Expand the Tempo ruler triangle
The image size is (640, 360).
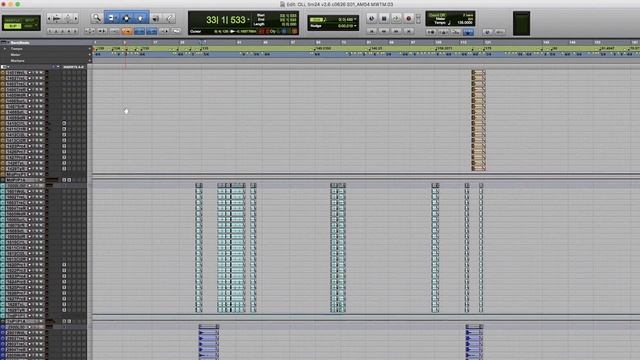point(5,49)
